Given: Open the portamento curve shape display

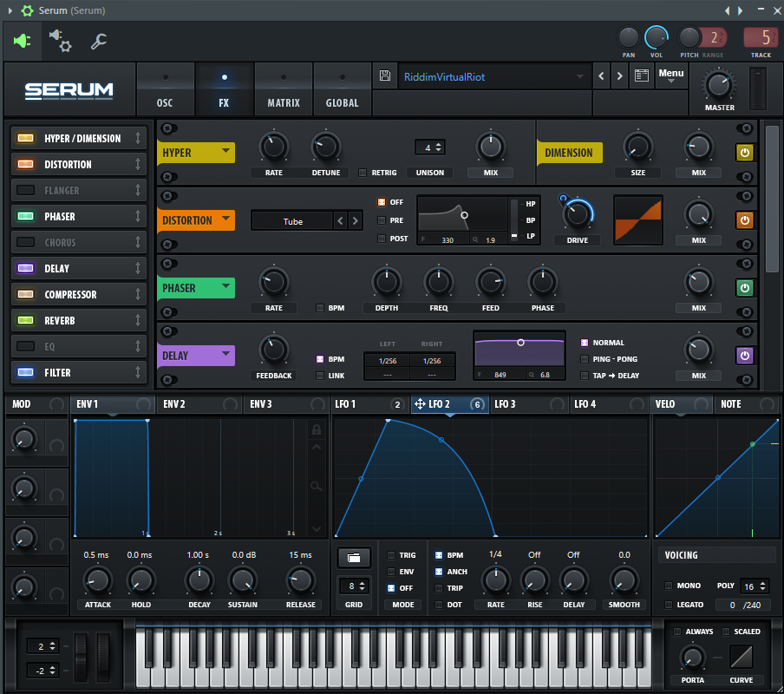Looking at the screenshot, I should coord(741,657).
